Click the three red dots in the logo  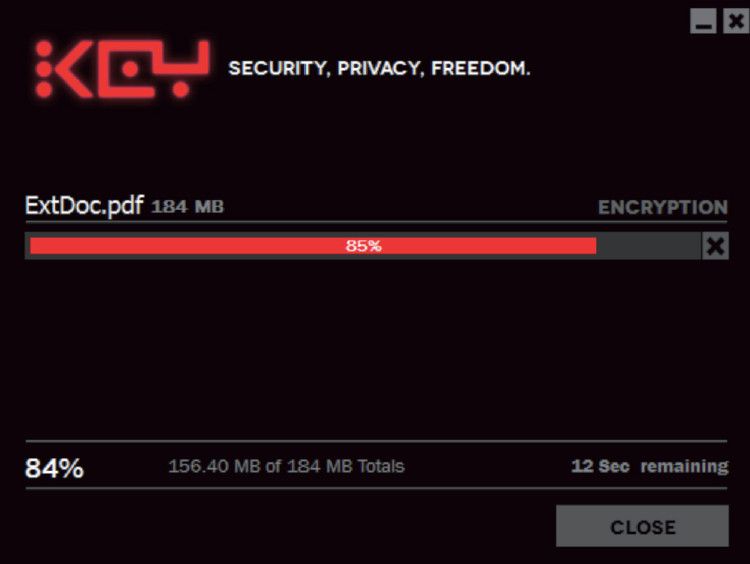coord(43,69)
